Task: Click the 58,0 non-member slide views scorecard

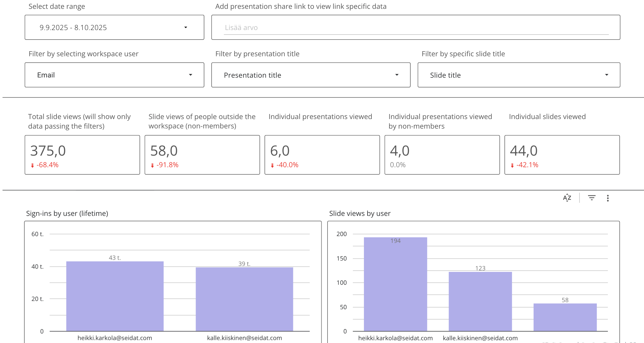Action: coord(202,155)
